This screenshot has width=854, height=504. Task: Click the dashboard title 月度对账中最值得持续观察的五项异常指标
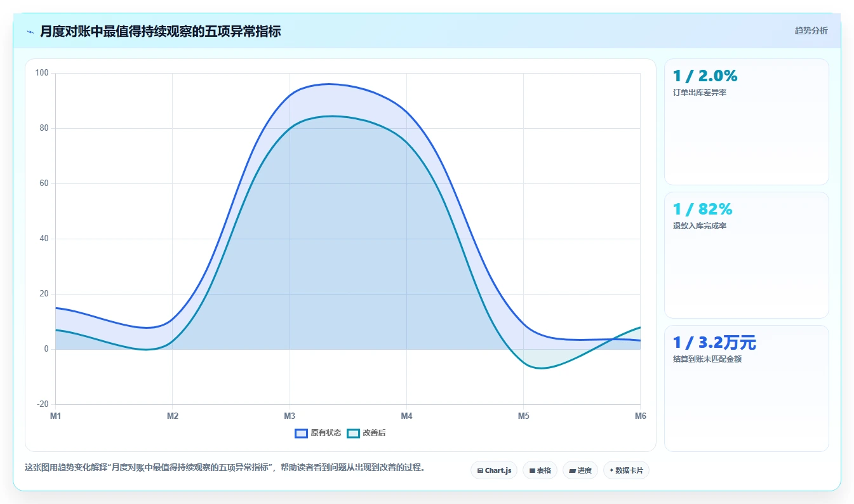(160, 31)
